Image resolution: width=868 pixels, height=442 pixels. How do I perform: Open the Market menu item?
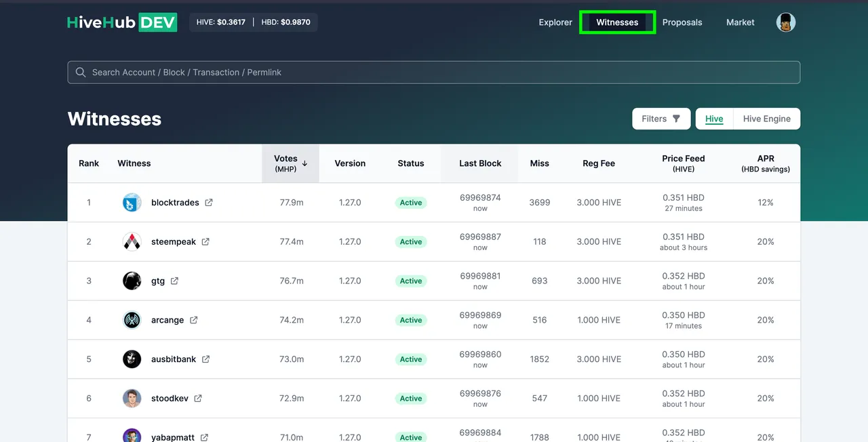point(741,22)
